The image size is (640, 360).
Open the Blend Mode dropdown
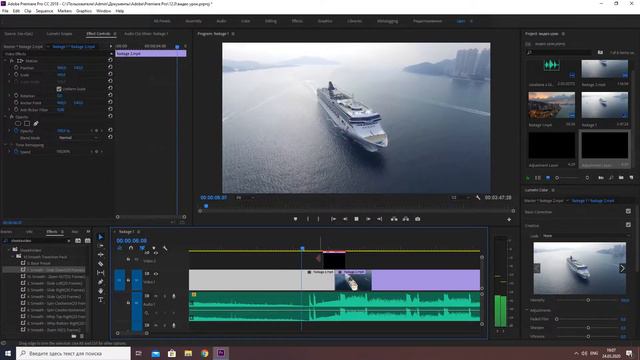pyautogui.click(x=78, y=138)
